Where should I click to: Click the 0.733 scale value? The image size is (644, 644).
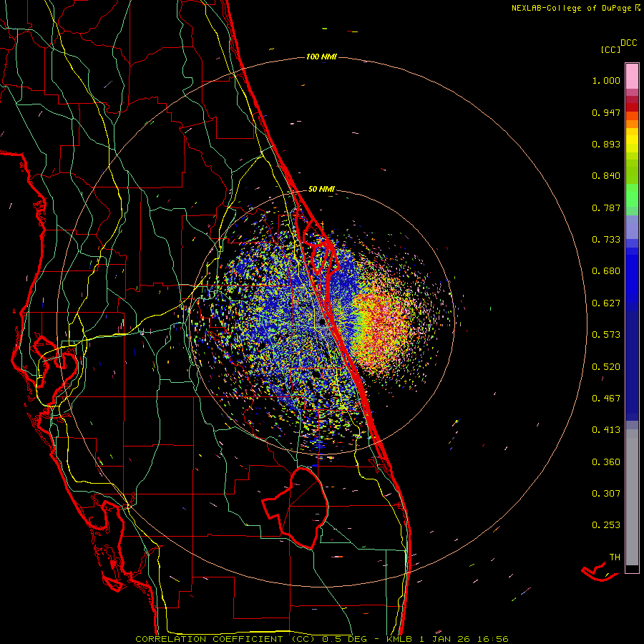coord(606,240)
